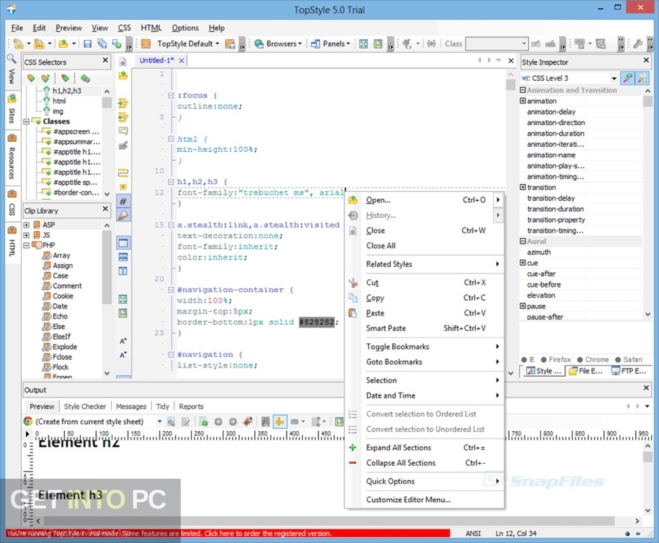Screen dimensions: 659x543
Task: Click the hash # icon in editor toolbar
Action: (x=123, y=201)
